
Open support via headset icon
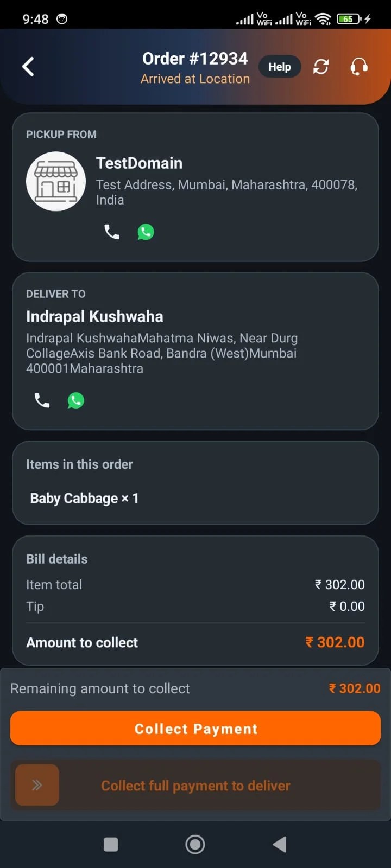[359, 67]
